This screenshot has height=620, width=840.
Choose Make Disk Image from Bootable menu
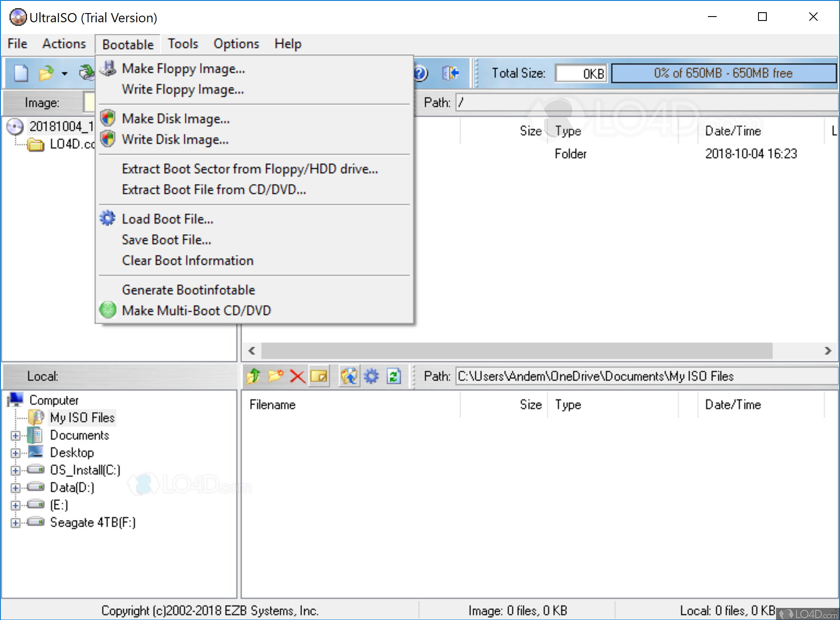click(254, 119)
